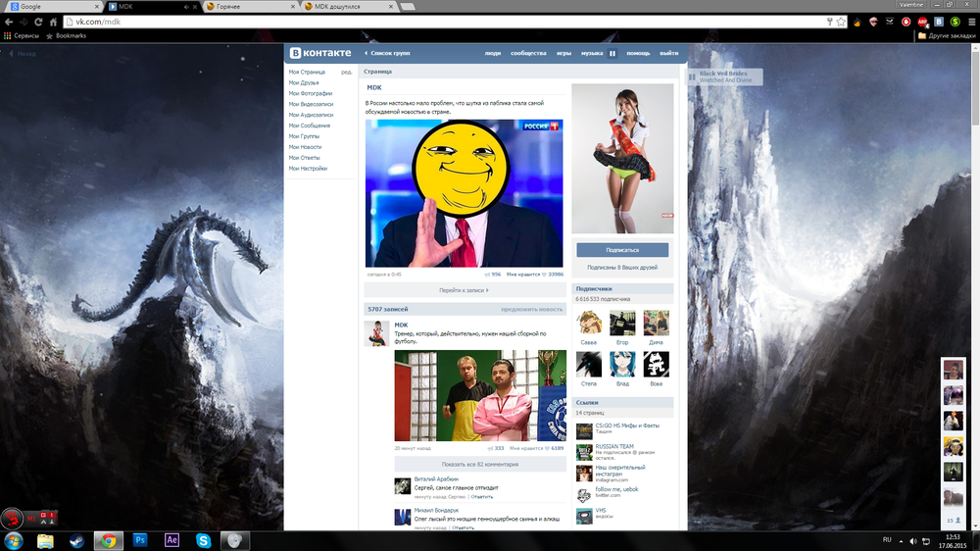The height and width of the screenshot is (551, 980).
Task: Open the RU language indicator
Action: 887,540
